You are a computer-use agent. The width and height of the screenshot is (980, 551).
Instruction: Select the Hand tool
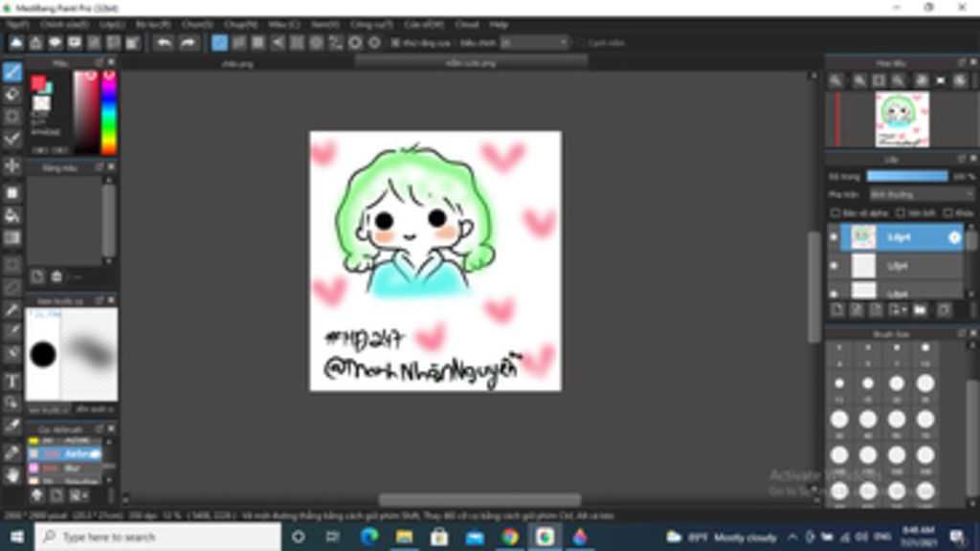[11, 475]
